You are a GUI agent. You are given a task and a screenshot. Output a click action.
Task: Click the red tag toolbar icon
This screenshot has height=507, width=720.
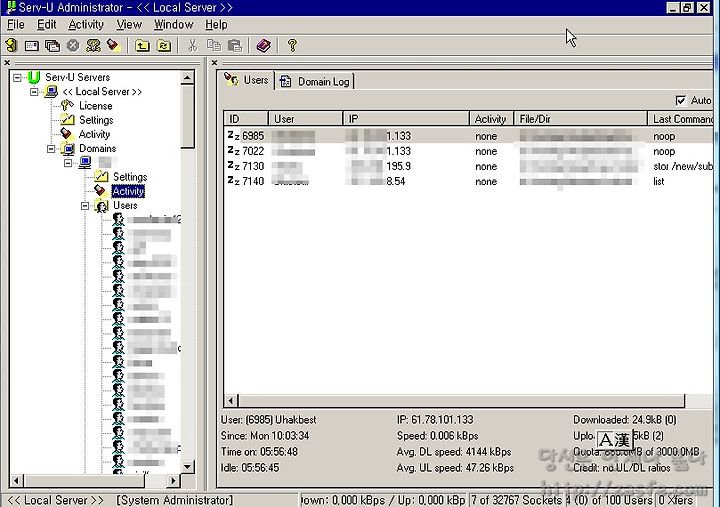113,45
